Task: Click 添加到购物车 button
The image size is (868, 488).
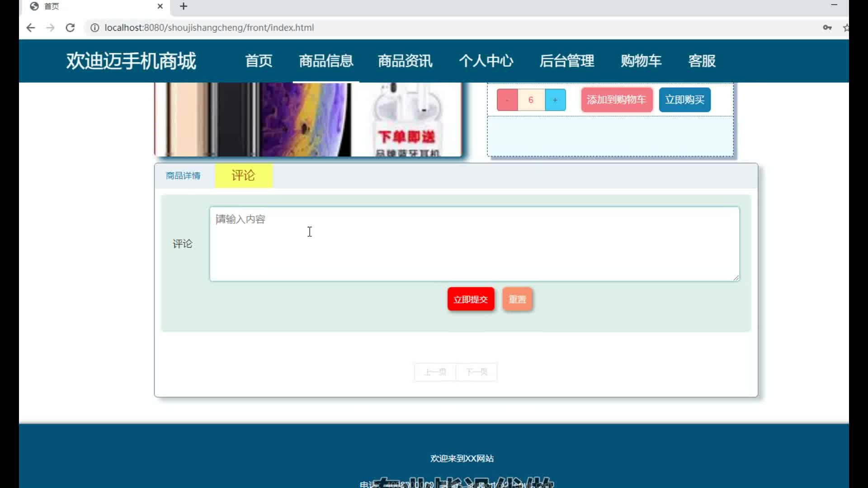Action: [x=616, y=100]
